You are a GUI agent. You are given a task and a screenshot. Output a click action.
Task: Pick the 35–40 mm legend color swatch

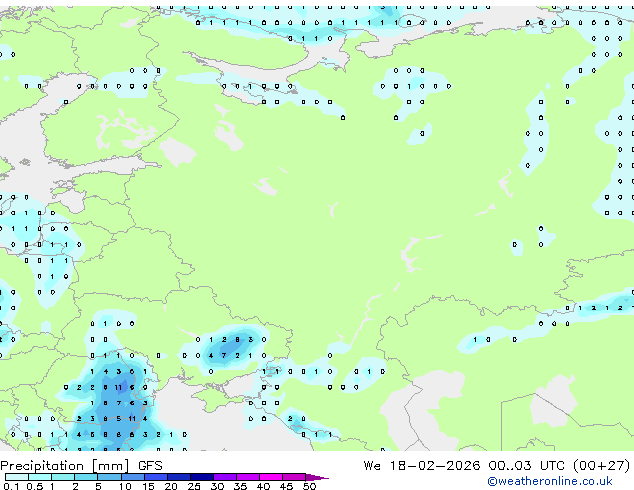[x=248, y=477]
